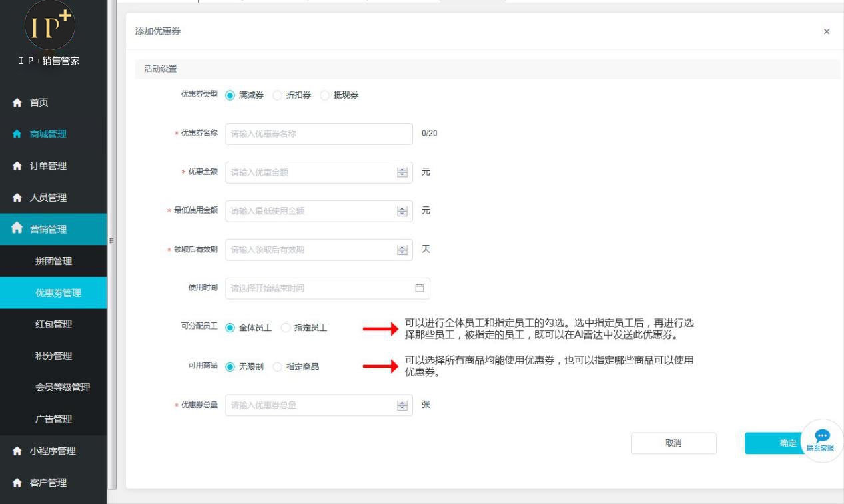The image size is (844, 504).
Task: Open 红包管理 in the sidebar
Action: point(53,324)
